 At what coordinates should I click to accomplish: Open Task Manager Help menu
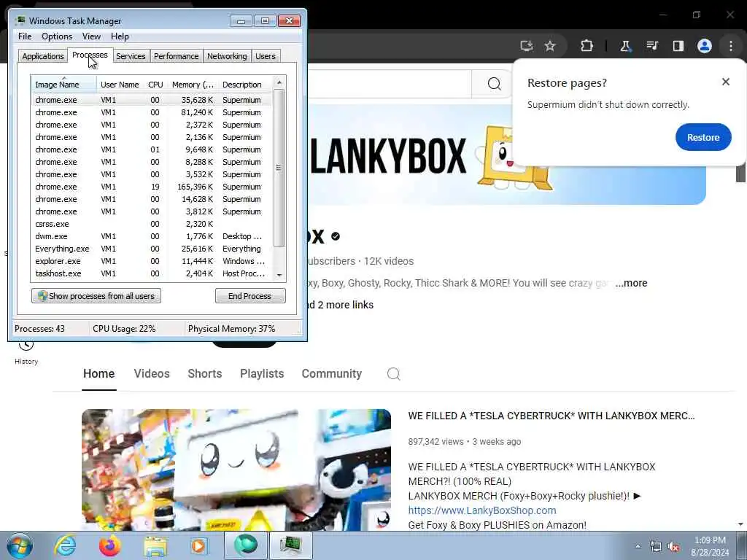pos(120,36)
